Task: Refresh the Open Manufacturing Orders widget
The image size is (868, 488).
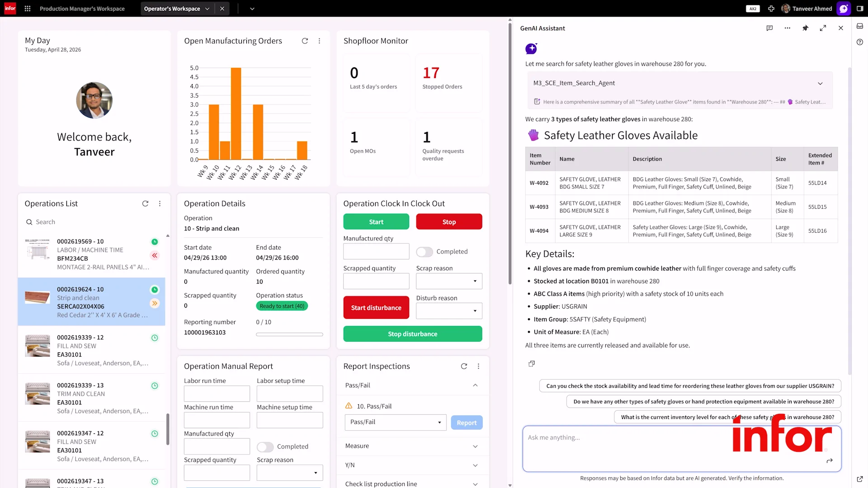Action: pyautogui.click(x=305, y=41)
